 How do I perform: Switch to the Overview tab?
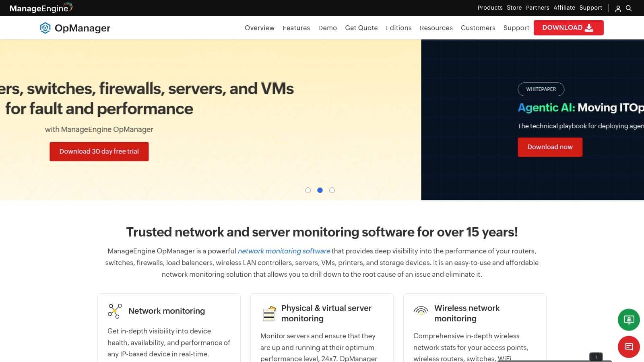[260, 28]
